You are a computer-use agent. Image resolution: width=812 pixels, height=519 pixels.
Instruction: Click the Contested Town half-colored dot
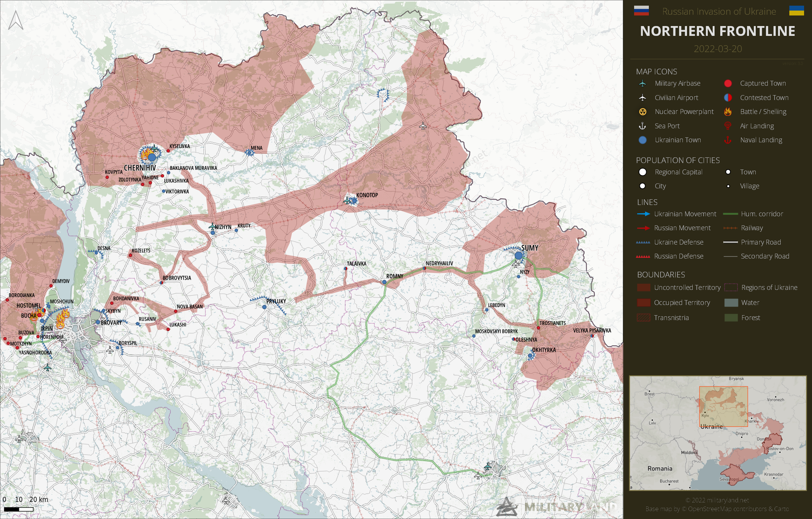pyautogui.click(x=728, y=98)
